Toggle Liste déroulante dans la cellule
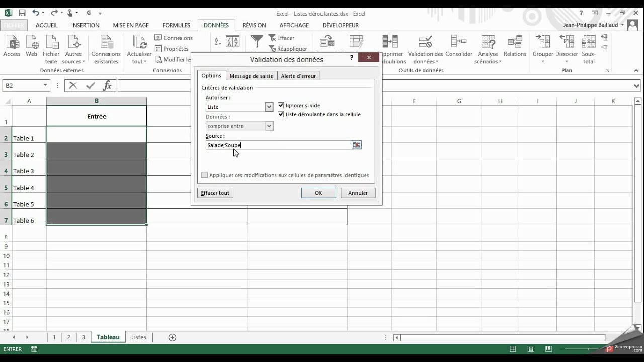Image resolution: width=644 pixels, height=362 pixels. click(x=281, y=114)
